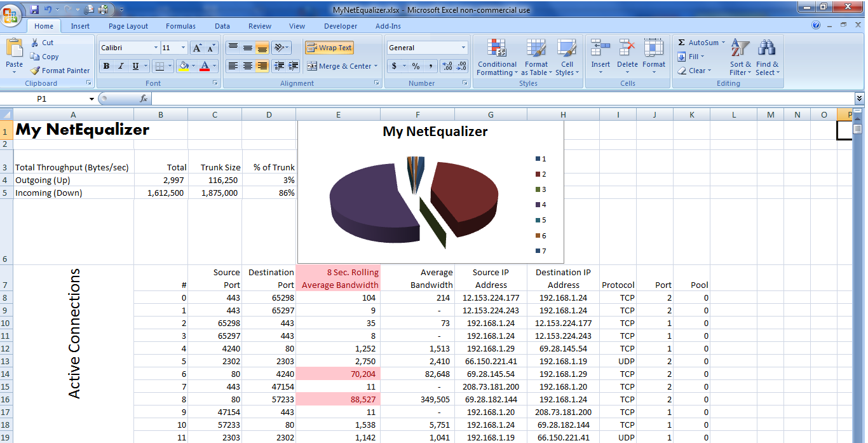The width and height of the screenshot is (868, 443).
Task: Click the Office Button logo
Action: [x=11, y=14]
